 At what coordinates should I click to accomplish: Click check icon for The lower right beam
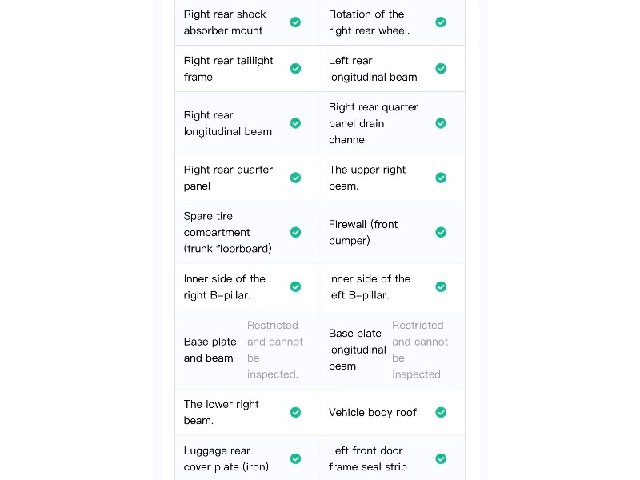click(296, 412)
